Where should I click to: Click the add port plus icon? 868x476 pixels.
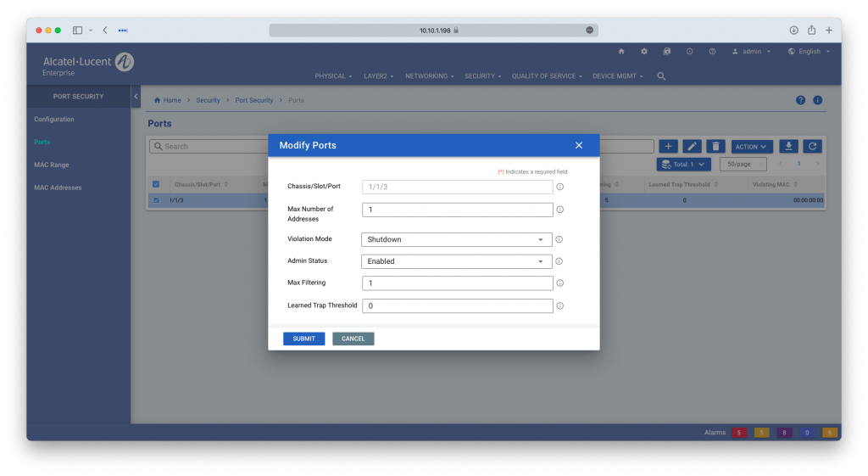[x=668, y=147]
